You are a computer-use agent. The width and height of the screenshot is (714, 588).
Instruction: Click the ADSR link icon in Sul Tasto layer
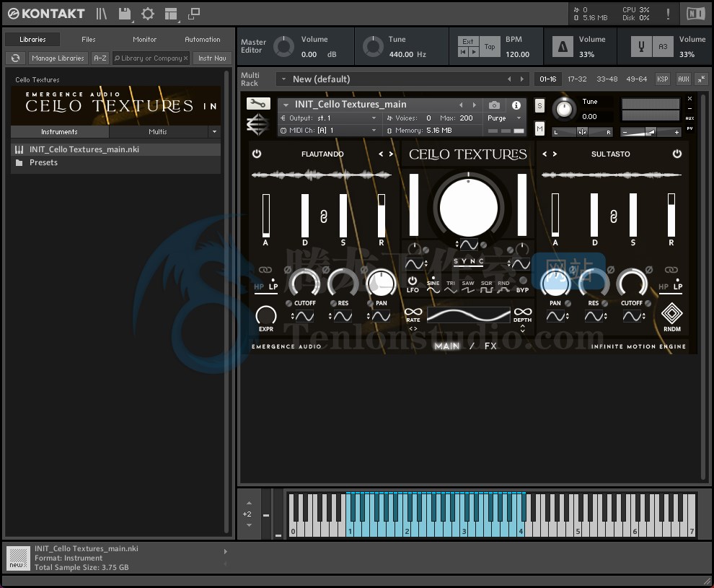(x=613, y=216)
